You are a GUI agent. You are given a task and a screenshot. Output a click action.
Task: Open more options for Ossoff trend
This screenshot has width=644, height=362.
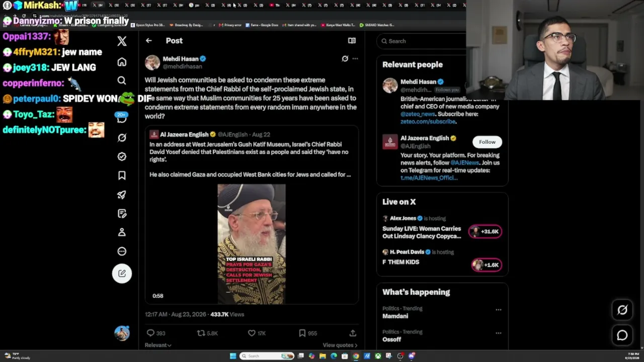coord(498,333)
